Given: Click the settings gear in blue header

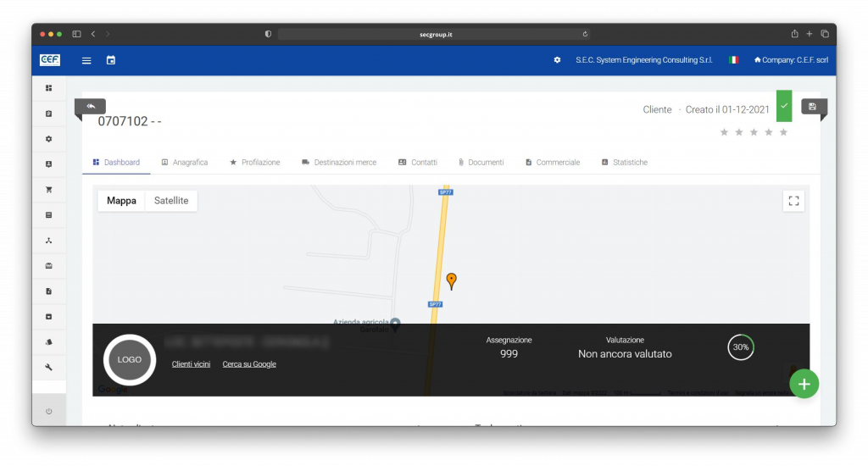Looking at the screenshot, I should [x=557, y=60].
